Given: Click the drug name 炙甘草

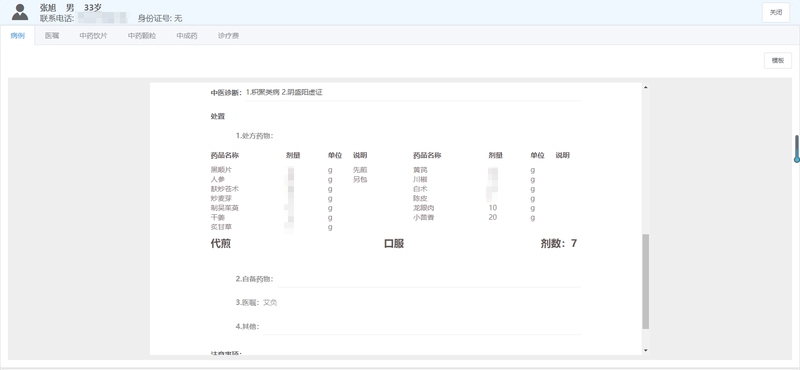Looking at the screenshot, I should tap(221, 227).
